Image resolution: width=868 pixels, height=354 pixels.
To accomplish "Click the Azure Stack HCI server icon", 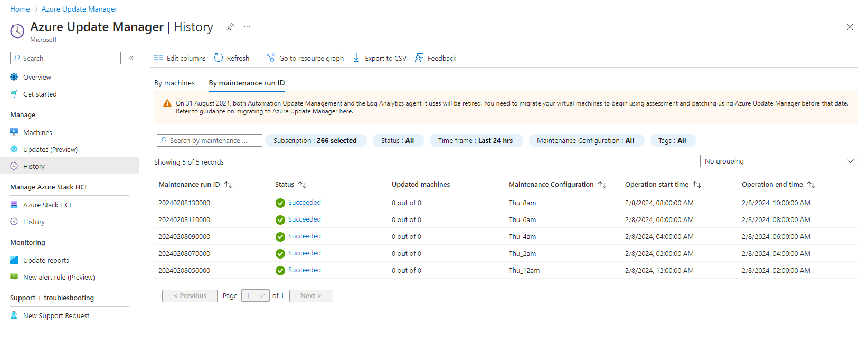I will click(14, 205).
